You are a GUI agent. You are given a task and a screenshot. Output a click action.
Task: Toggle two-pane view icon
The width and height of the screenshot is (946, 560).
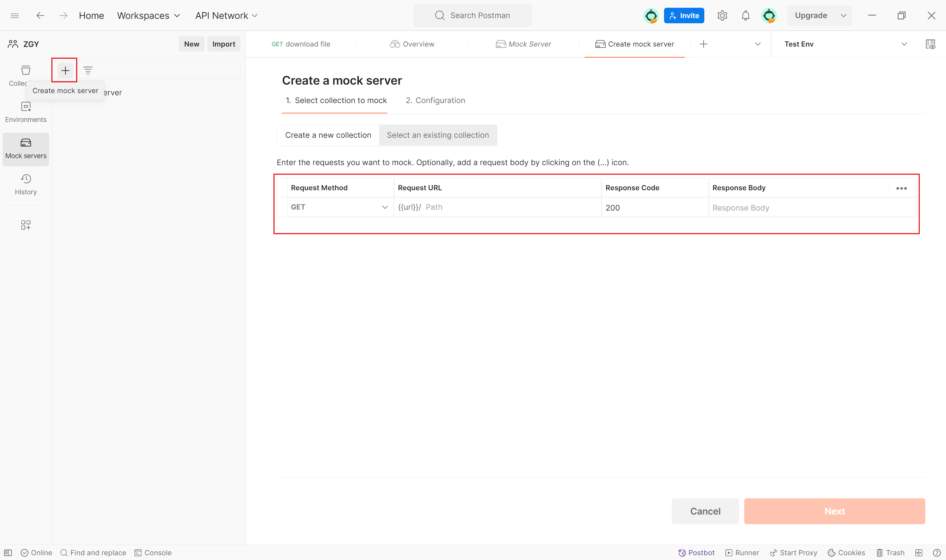tap(919, 553)
